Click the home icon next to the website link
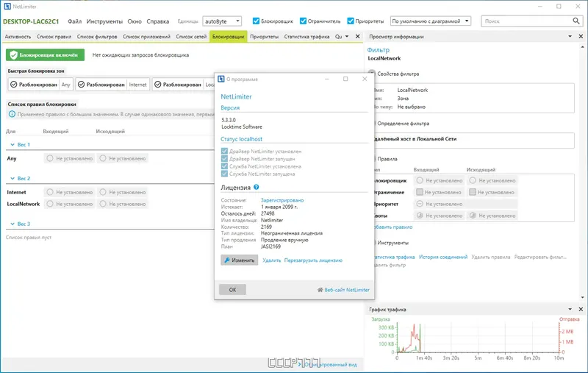This screenshot has height=373, width=588. (320, 290)
